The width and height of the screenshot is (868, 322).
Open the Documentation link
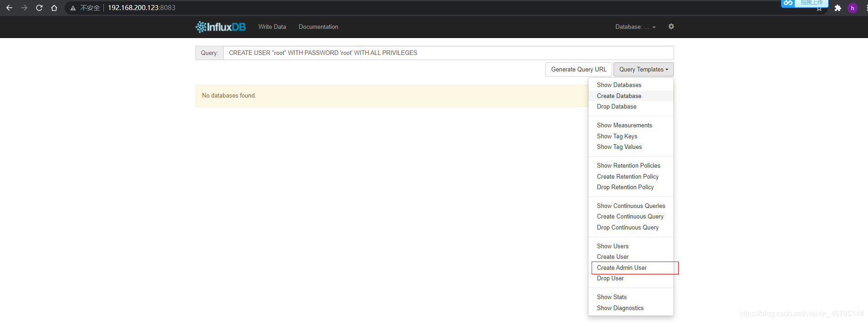click(x=318, y=27)
